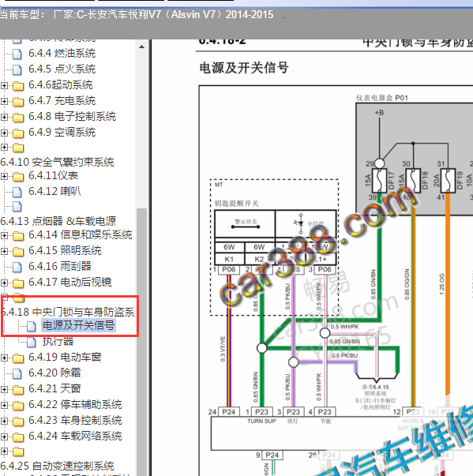
Task: Expand the 6.4.21 天窗 node
Action: tap(4, 389)
